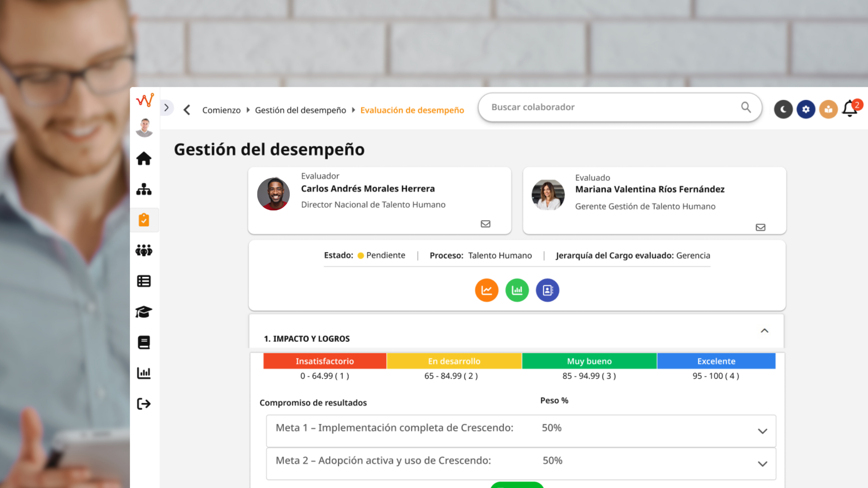
Task: Go to Comienzo breadcrumb
Action: pos(221,110)
